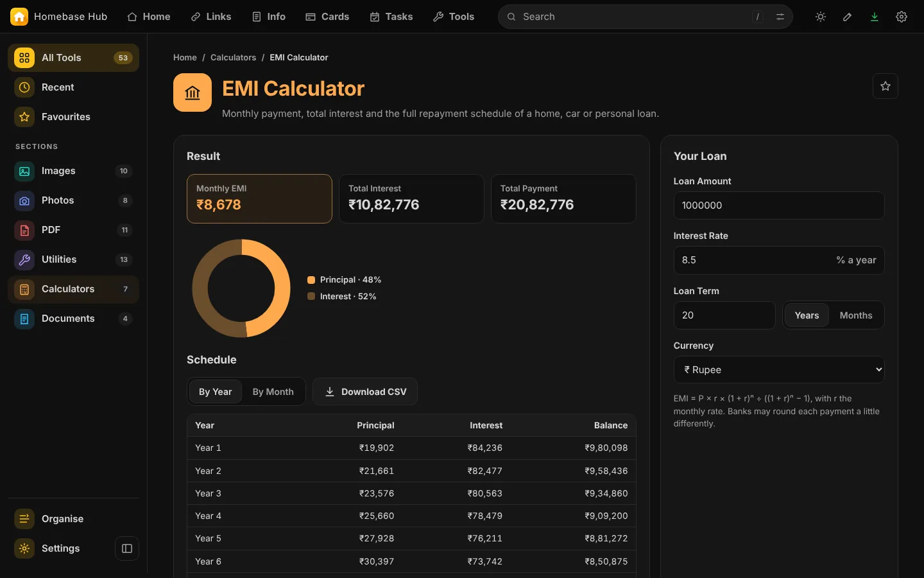
Task: Click the pencil edit icon in header
Action: 848,17
